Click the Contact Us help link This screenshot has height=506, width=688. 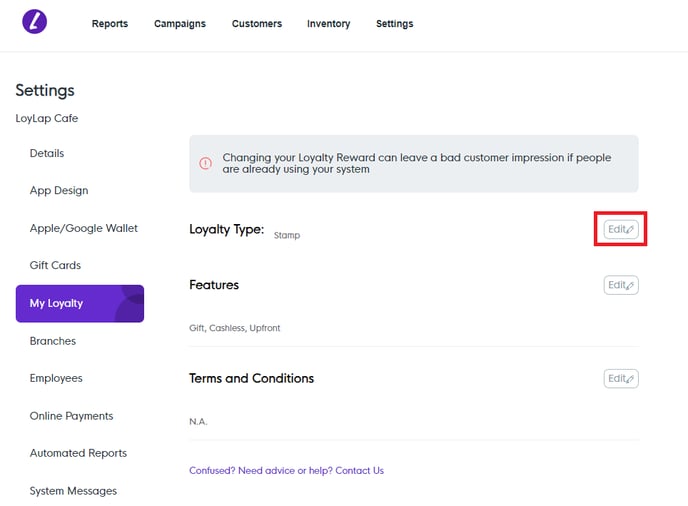[x=359, y=470]
